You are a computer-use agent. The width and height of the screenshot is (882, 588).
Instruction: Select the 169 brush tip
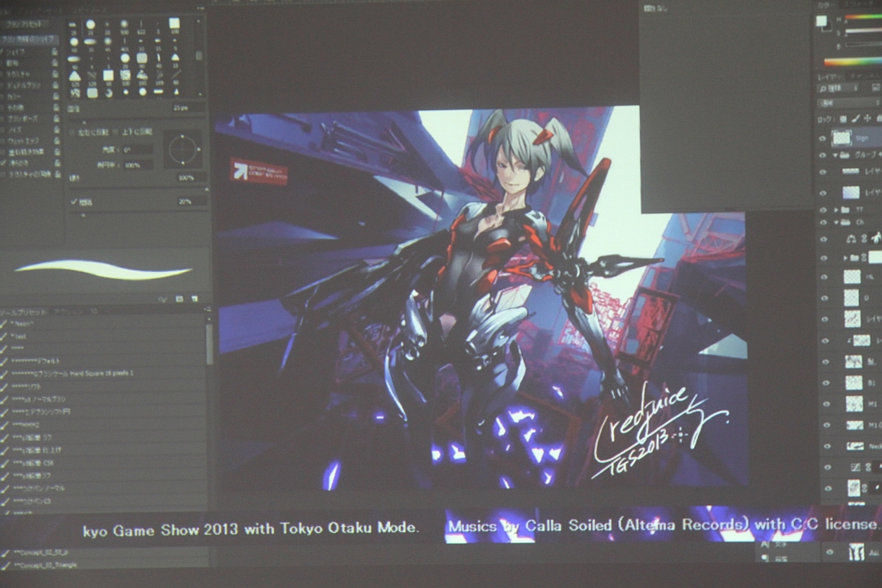[158, 77]
